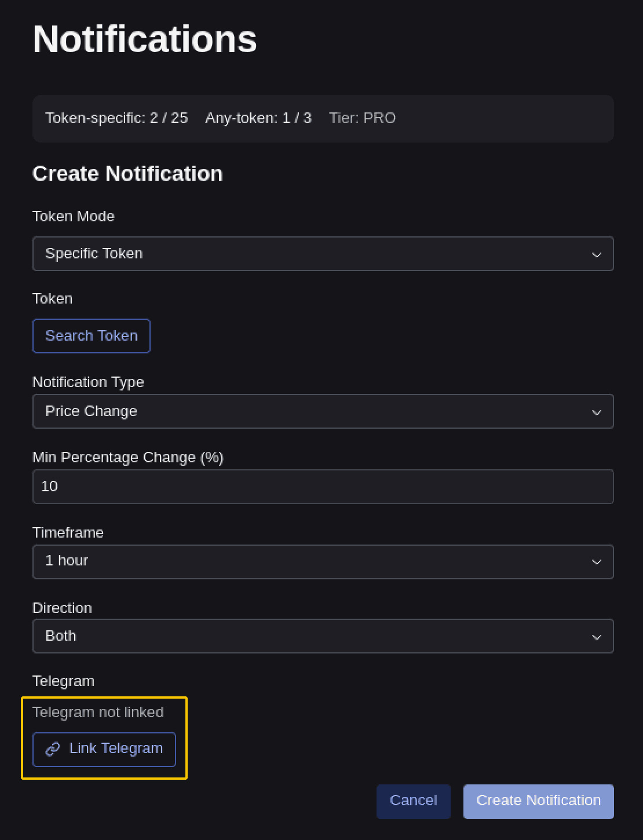Click the Tier: PRO label
643x840 pixels.
pyautogui.click(x=362, y=118)
